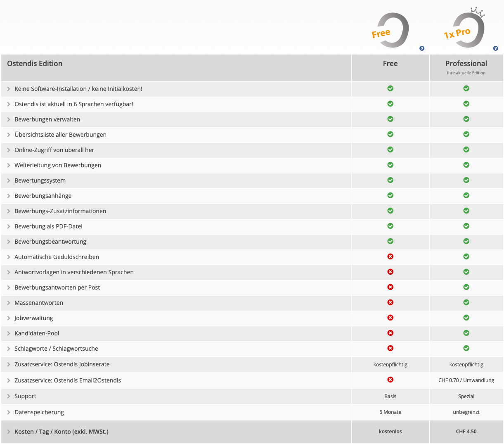The image size is (504, 444).
Task: Click Professional checkmark for Automatische Geduldschreiben
Action: click(x=466, y=256)
